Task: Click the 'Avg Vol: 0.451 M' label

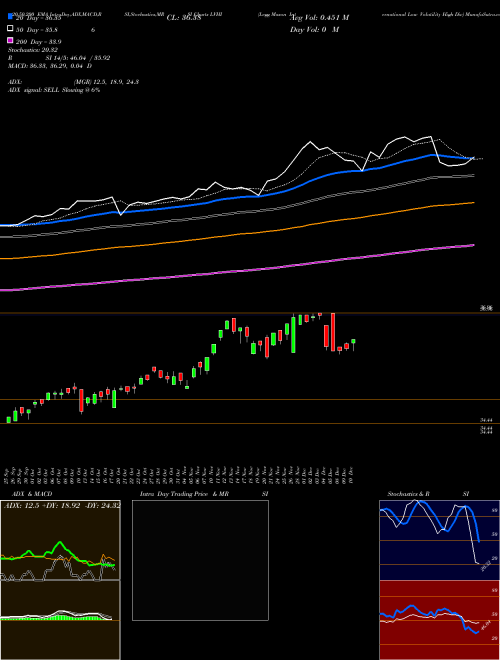Action: 320,18
